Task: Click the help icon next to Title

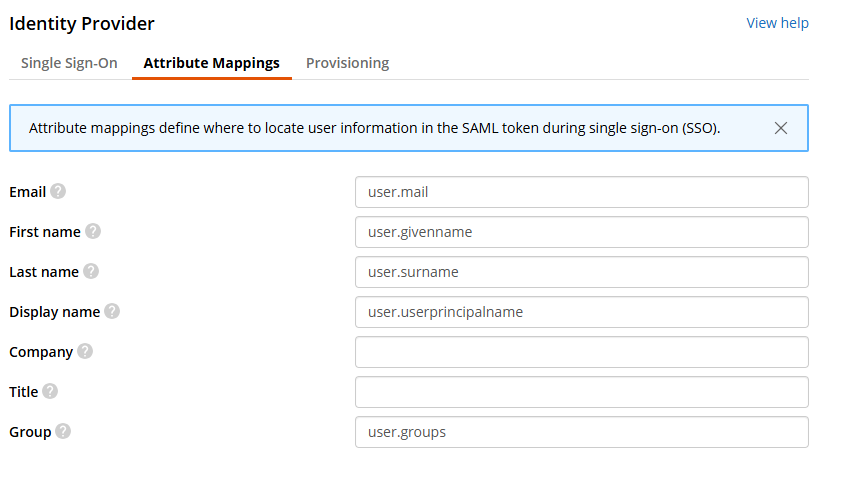Action: 50,391
